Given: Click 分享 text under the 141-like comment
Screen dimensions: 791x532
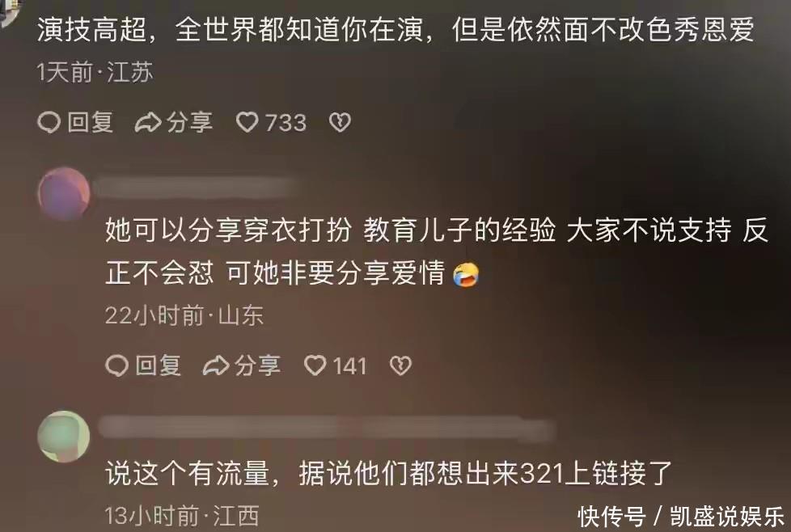Looking at the screenshot, I should (257, 365).
